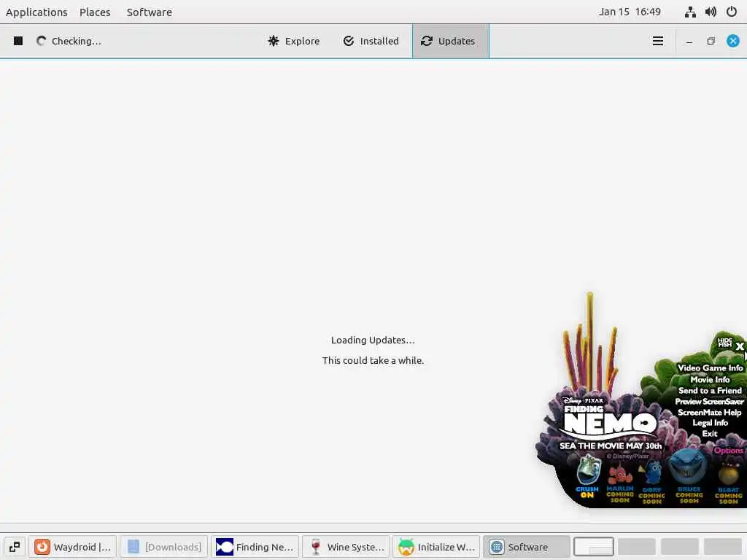
Task: Click Send to a Friend link
Action: tap(710, 391)
